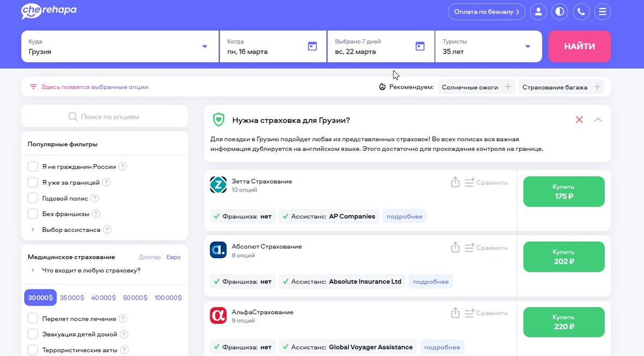
Task: Switch currency to Доллар
Action: point(150,257)
